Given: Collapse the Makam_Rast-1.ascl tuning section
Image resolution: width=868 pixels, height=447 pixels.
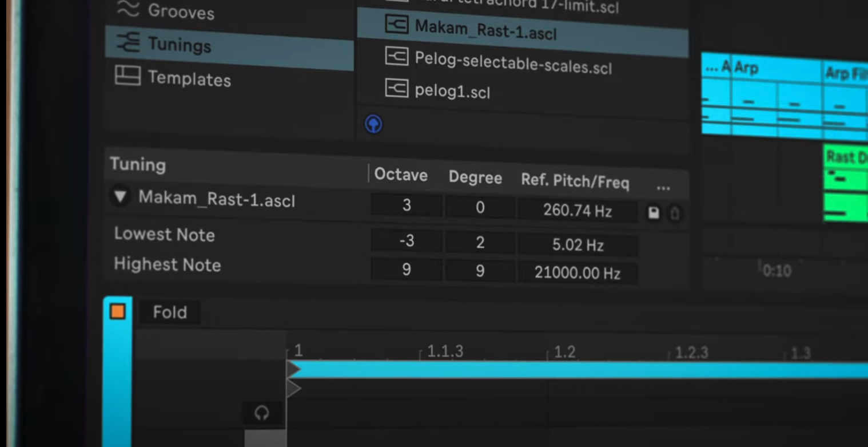Looking at the screenshot, I should click(120, 197).
